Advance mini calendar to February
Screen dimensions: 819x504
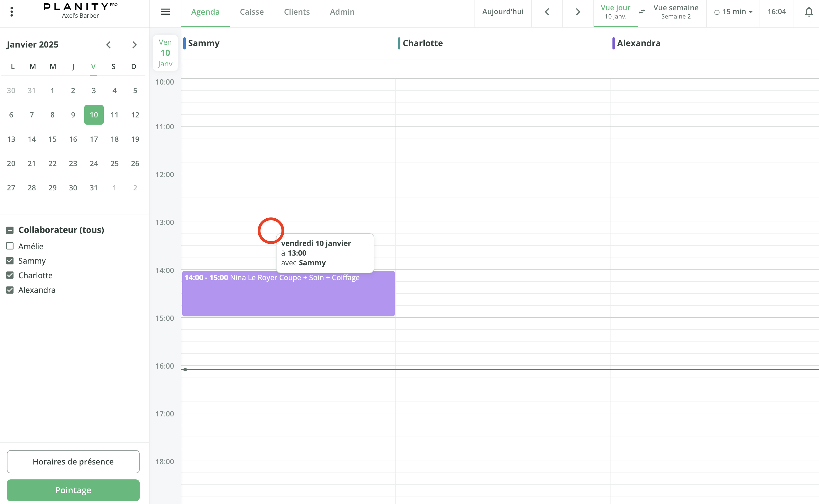point(134,44)
